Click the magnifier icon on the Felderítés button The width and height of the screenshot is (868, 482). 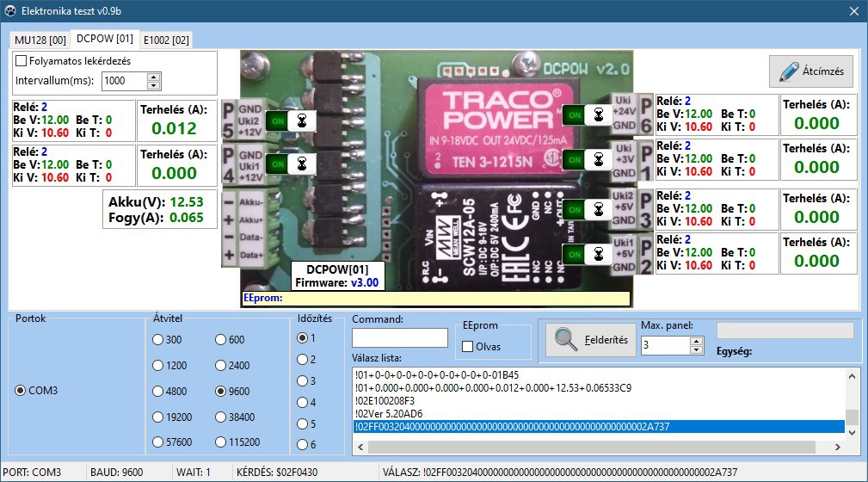pyautogui.click(x=566, y=340)
